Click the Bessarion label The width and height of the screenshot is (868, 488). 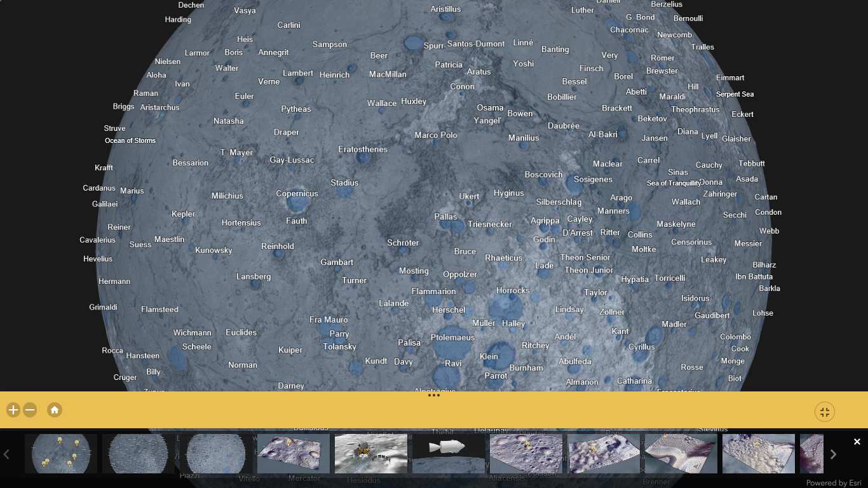point(191,163)
